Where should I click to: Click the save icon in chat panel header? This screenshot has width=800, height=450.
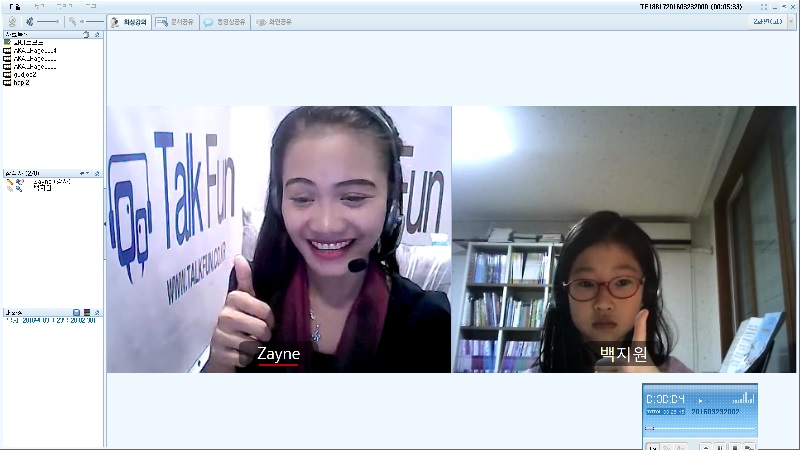pyautogui.click(x=77, y=312)
